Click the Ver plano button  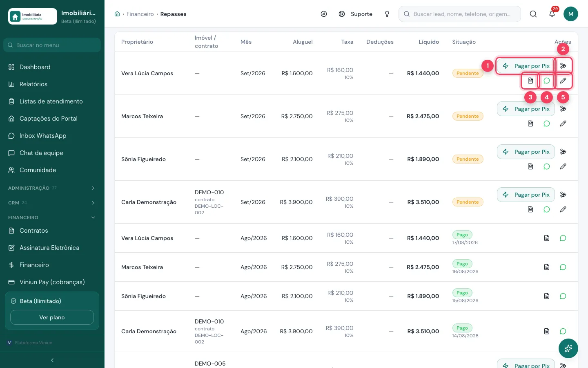pyautogui.click(x=52, y=317)
